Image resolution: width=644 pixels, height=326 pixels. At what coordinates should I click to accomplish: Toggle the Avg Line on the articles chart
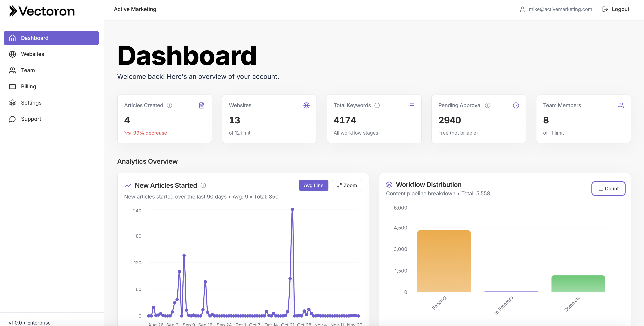[x=314, y=185]
